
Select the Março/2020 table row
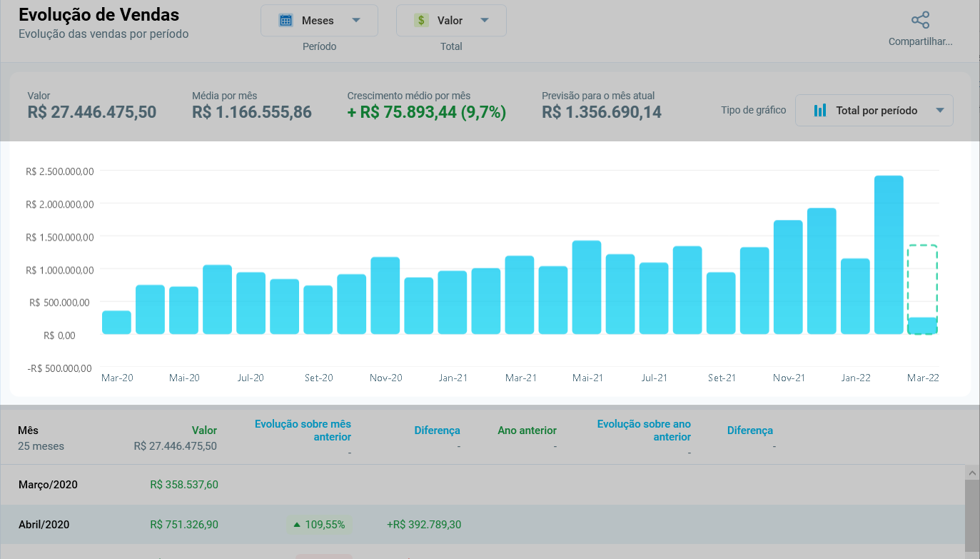pyautogui.click(x=483, y=485)
